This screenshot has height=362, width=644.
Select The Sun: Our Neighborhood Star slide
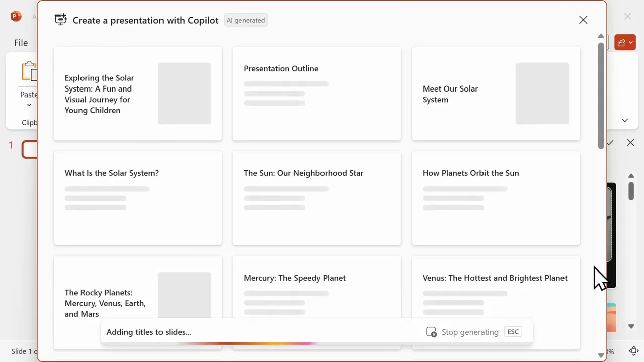coord(317,198)
